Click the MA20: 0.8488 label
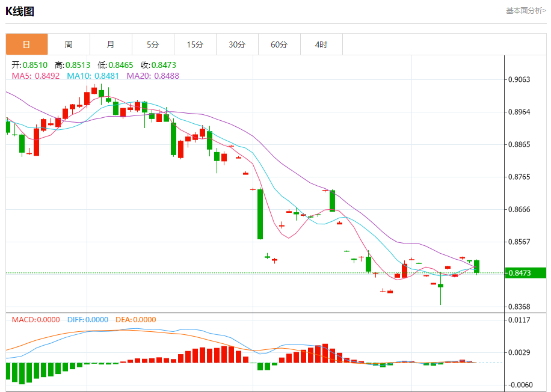This screenshot has width=551, height=392. click(153, 76)
